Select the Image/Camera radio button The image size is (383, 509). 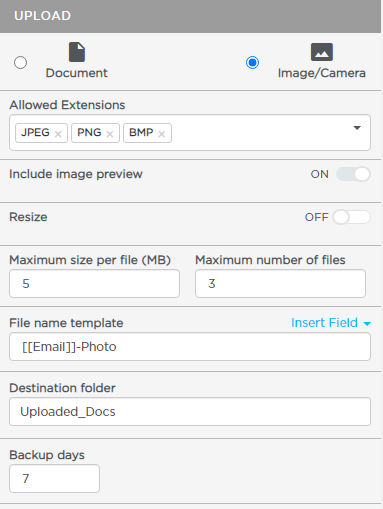252,62
